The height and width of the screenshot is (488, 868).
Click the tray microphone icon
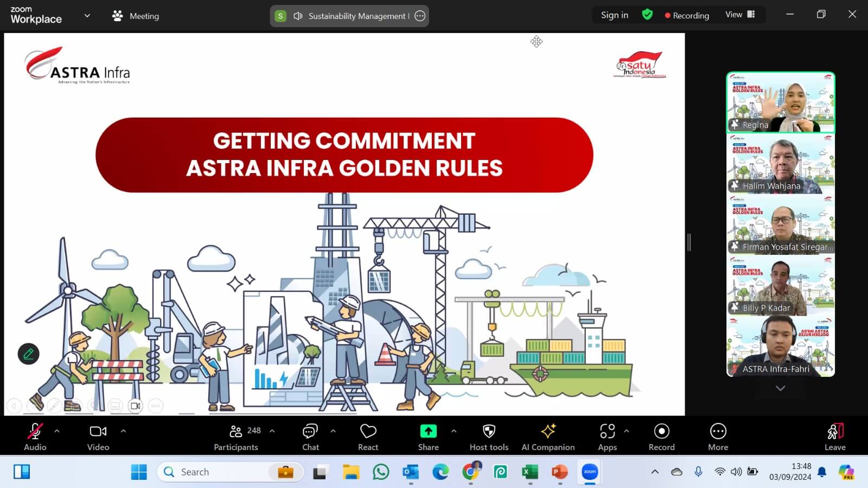point(698,472)
